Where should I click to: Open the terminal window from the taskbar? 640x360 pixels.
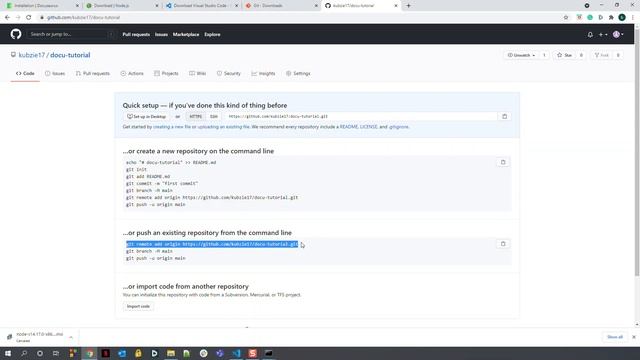point(269,353)
